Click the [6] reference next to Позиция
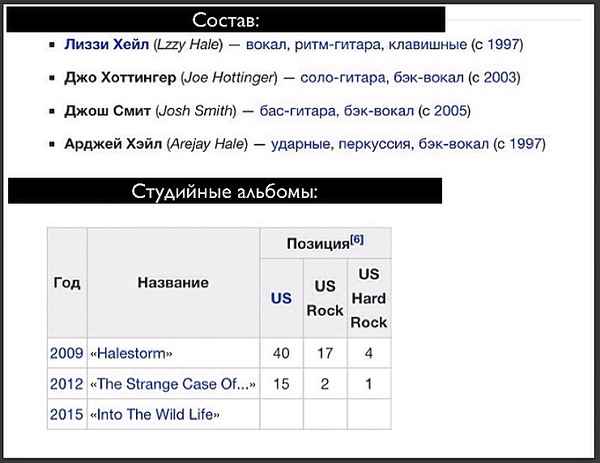 pos(356,240)
